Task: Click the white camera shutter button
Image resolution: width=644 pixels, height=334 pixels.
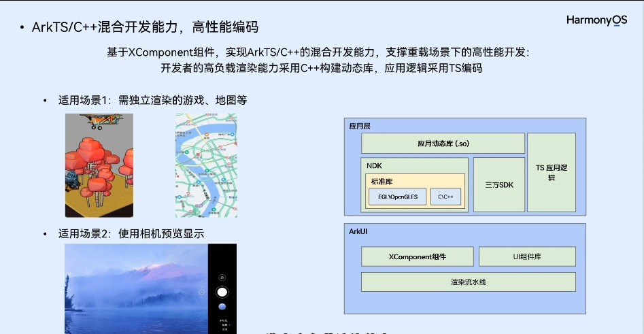Action: pos(222,292)
